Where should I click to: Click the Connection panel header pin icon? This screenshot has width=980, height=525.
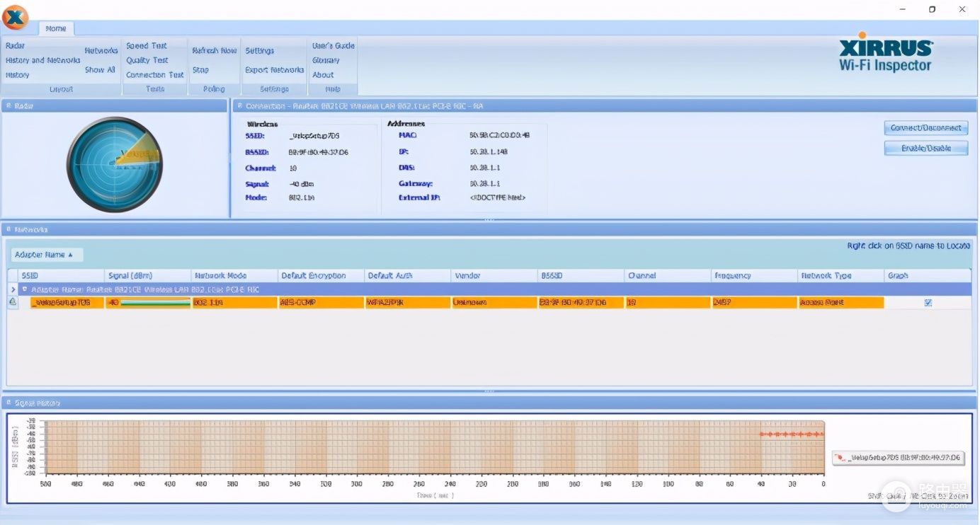pos(239,106)
